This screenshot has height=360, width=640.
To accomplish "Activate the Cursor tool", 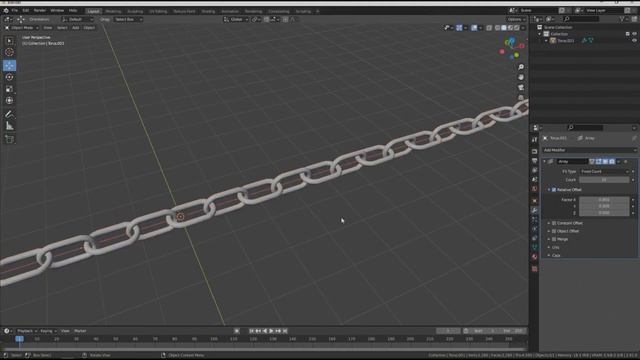I will [x=9, y=52].
